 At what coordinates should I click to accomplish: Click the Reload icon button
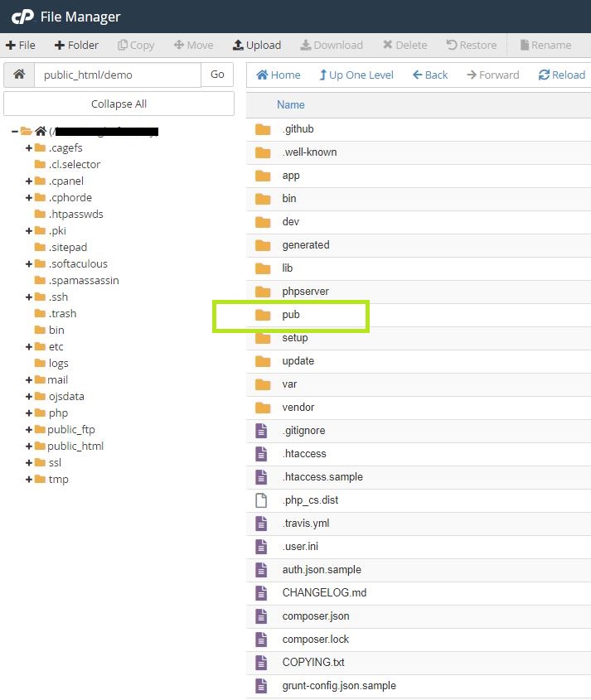tap(562, 75)
